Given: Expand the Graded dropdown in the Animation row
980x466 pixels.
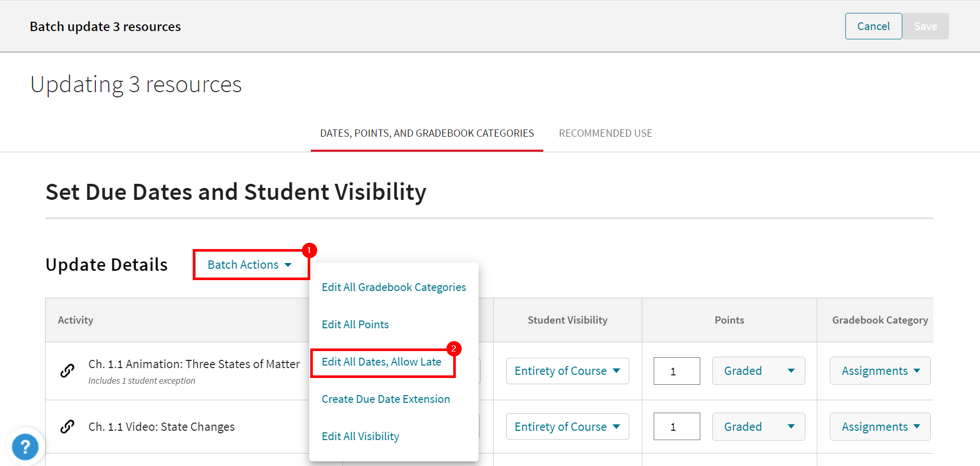Looking at the screenshot, I should coord(758,371).
